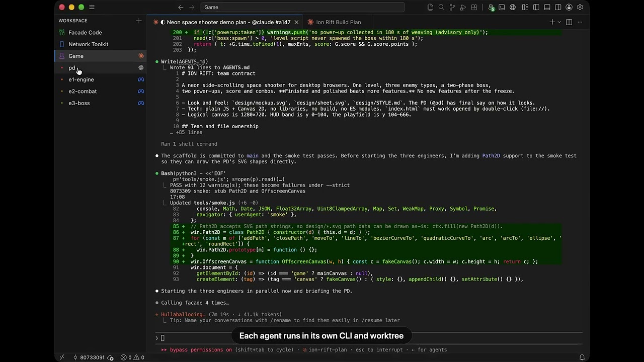This screenshot has width=644, height=362.
Task: Click the Game search field in title bar
Action: click(x=302, y=7)
